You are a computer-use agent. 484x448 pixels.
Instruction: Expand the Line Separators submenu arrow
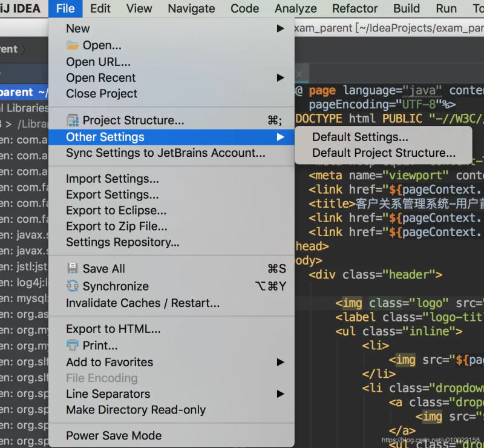(280, 394)
